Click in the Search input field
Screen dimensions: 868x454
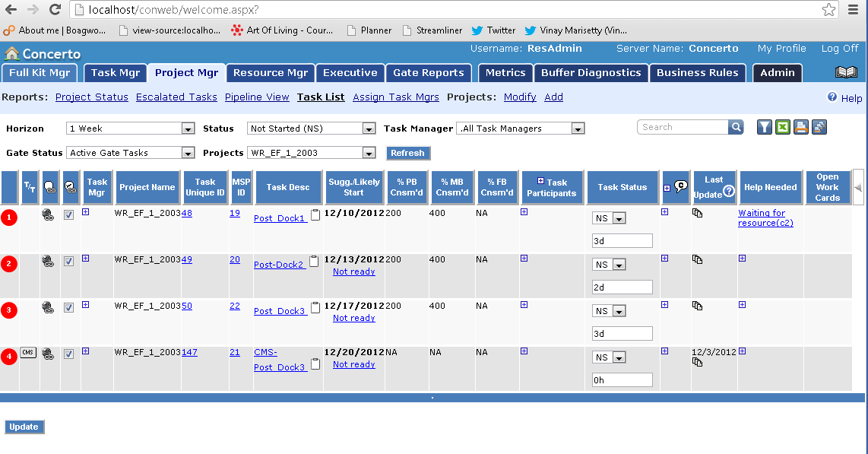pos(683,127)
